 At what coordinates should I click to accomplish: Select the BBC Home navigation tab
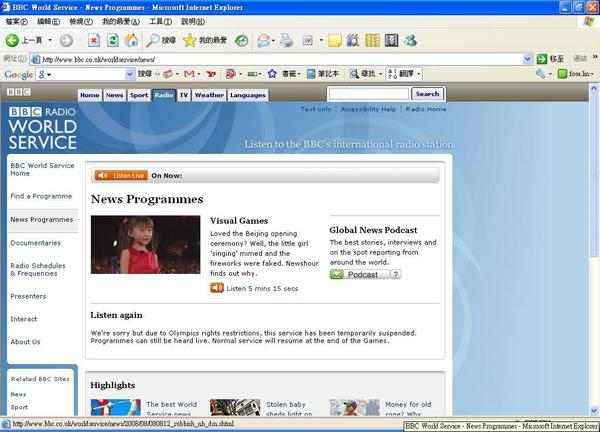(x=90, y=95)
